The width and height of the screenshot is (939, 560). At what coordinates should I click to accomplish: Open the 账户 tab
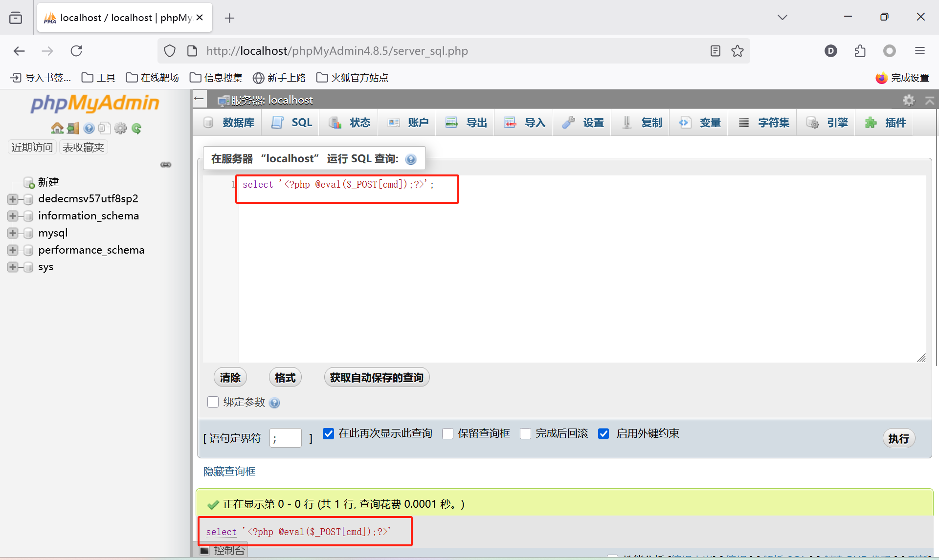click(x=408, y=123)
